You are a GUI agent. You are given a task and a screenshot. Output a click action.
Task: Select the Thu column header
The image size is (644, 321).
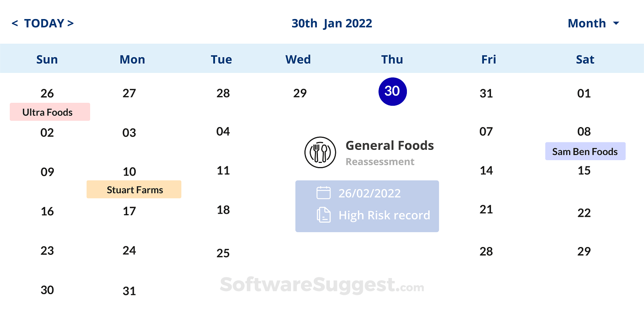[392, 59]
